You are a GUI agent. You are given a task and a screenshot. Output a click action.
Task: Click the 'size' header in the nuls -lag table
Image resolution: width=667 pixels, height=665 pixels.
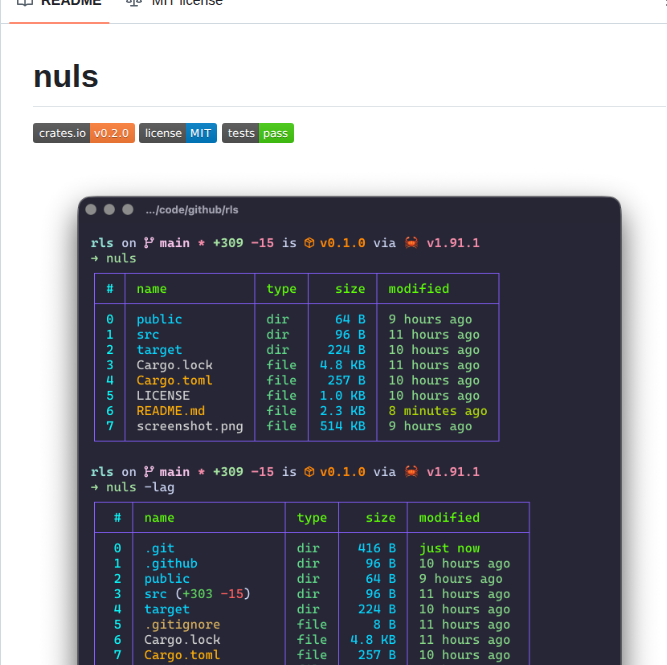coord(381,518)
